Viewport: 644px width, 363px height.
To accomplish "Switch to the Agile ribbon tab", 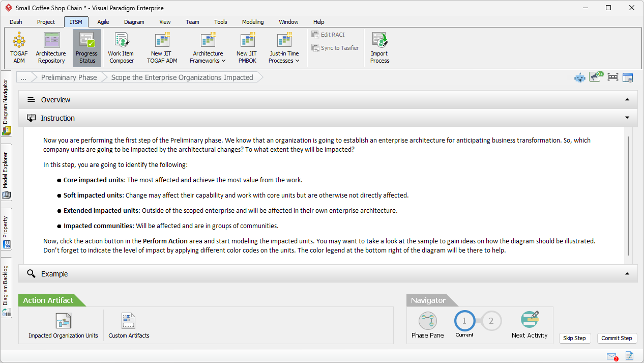I will click(103, 22).
